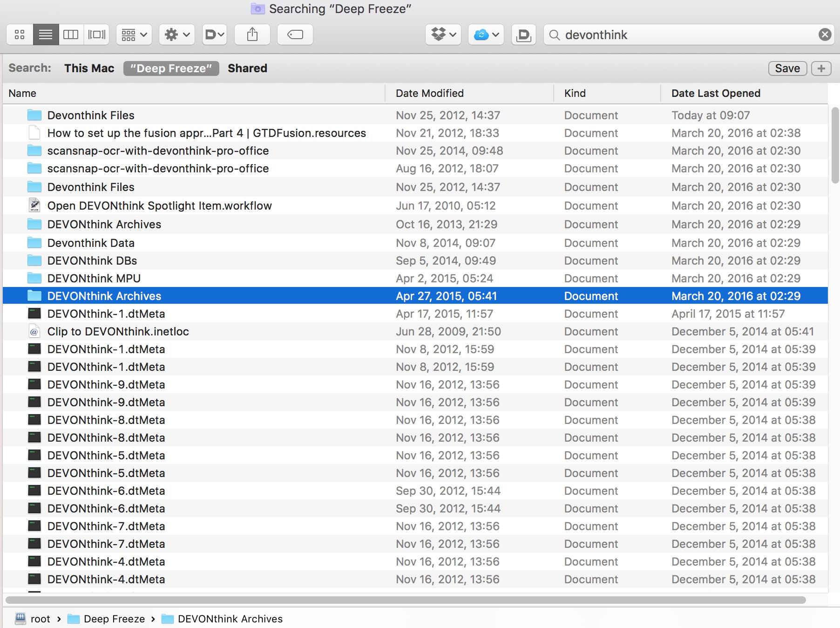This screenshot has width=840, height=628.
Task: Click the Edit Tags toolbar button
Action: click(x=295, y=34)
